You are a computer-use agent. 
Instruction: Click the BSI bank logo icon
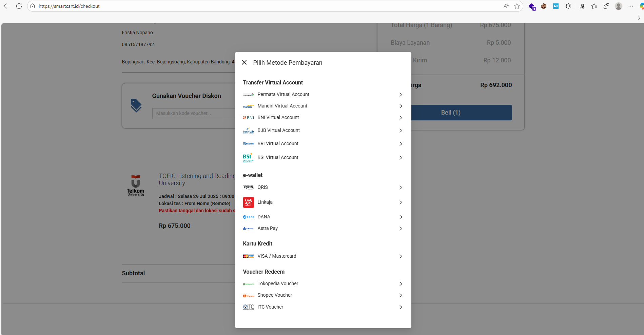[248, 158]
